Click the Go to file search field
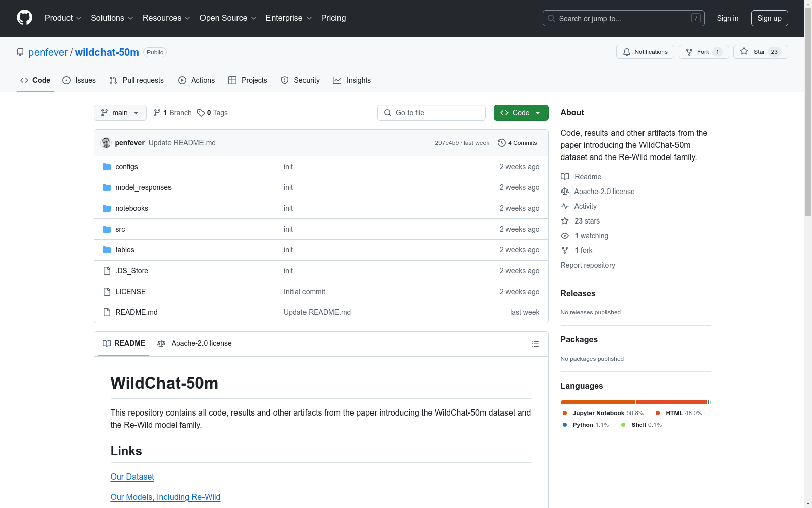This screenshot has height=508, width=812. [x=431, y=113]
